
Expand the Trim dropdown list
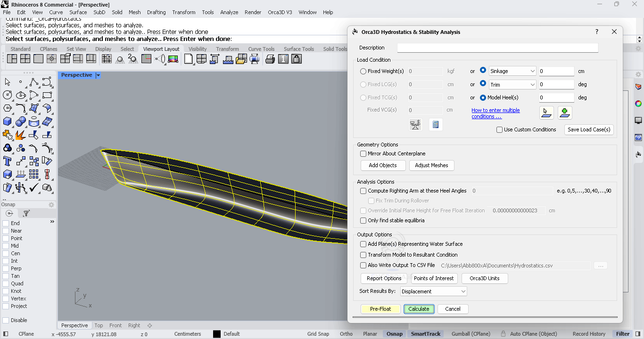point(512,85)
